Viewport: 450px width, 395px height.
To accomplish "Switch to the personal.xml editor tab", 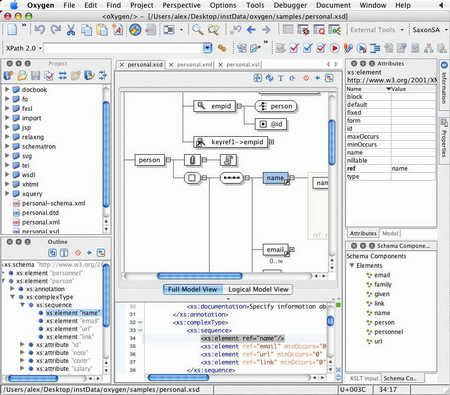I will [x=195, y=65].
